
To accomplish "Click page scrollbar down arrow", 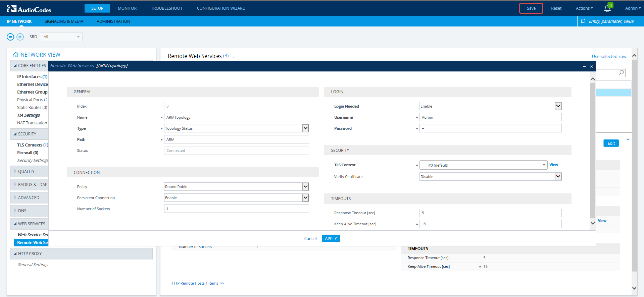I will click(x=634, y=288).
